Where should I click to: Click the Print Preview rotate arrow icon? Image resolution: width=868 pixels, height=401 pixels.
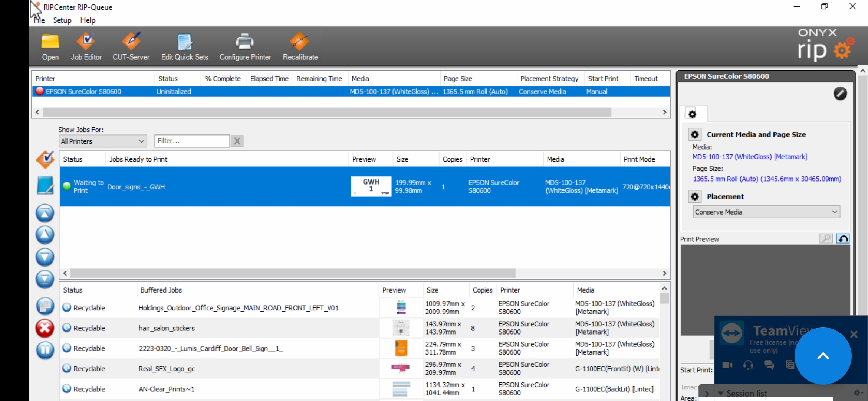click(x=843, y=239)
